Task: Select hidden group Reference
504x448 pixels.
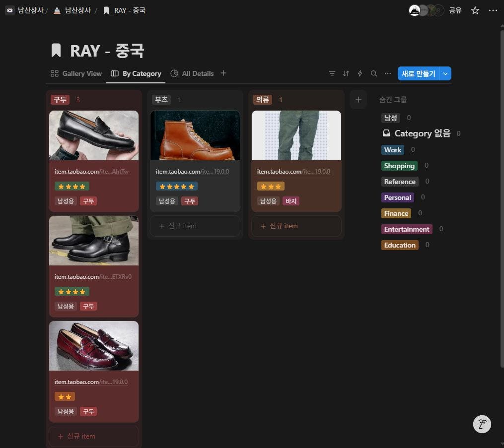Action: click(x=400, y=182)
